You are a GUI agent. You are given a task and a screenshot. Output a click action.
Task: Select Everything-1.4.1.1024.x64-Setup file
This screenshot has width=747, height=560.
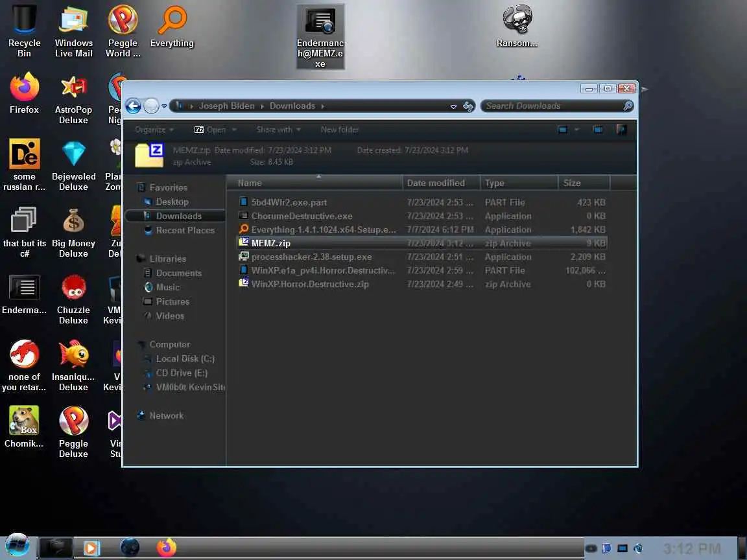click(x=422, y=229)
